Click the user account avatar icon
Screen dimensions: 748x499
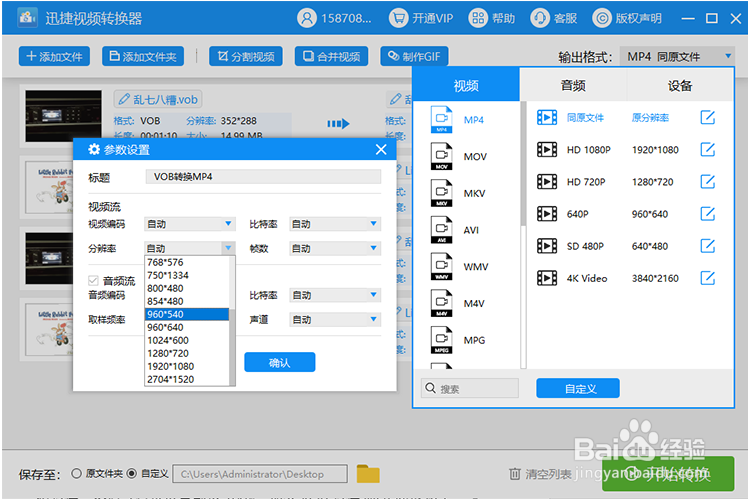307,18
